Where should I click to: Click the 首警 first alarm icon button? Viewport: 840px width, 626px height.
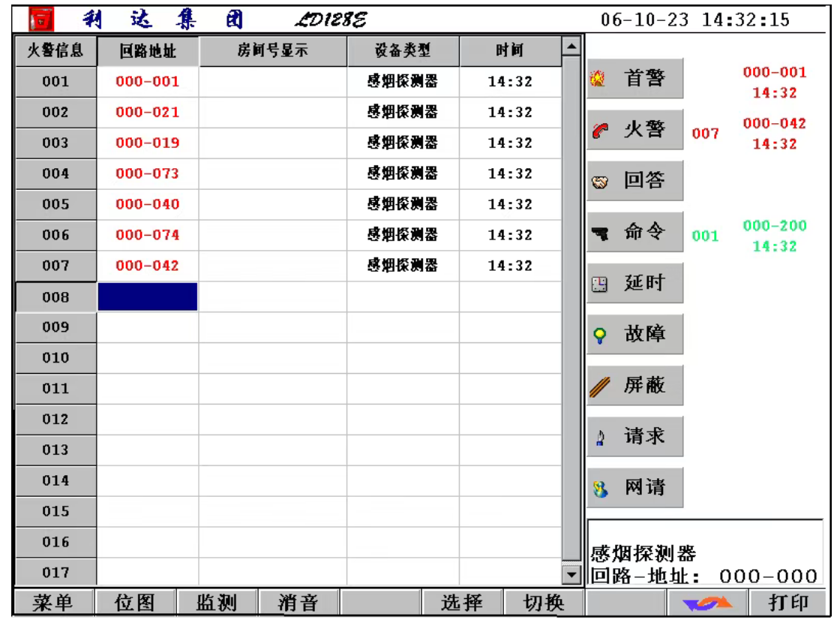point(634,79)
